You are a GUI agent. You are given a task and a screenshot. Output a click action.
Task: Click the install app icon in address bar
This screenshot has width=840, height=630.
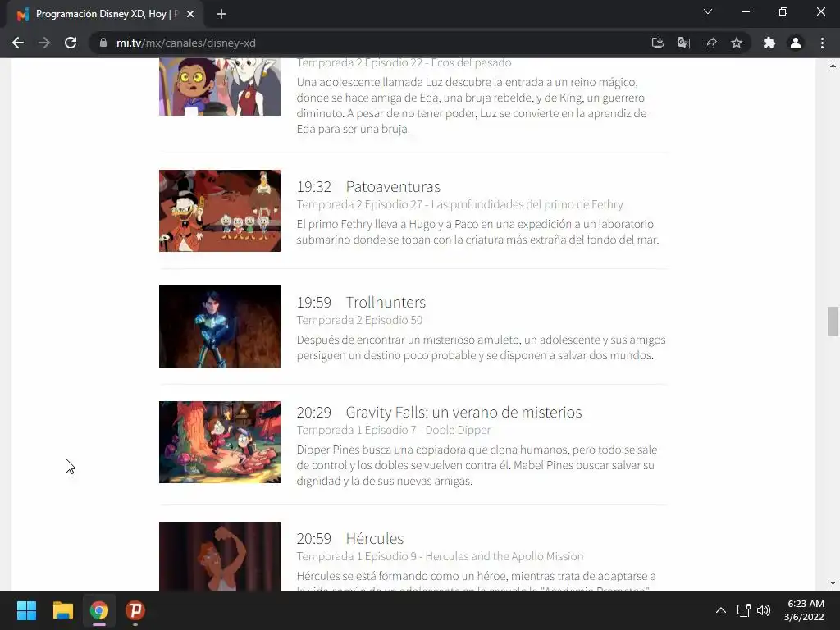657,43
